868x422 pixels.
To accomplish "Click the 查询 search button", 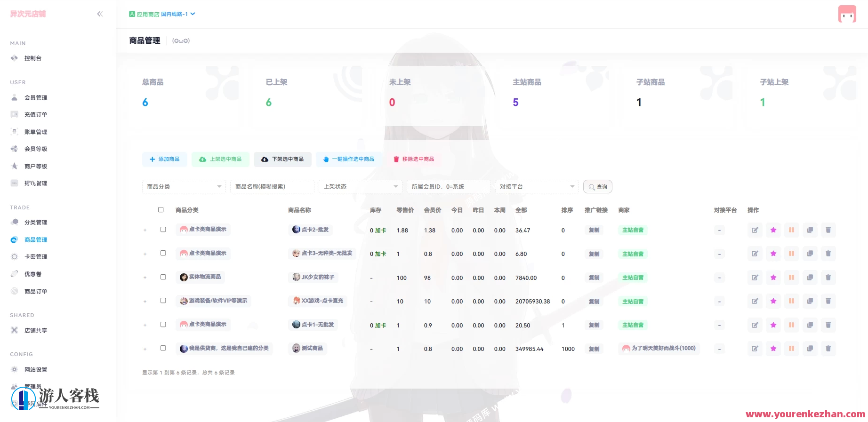I will tap(598, 187).
